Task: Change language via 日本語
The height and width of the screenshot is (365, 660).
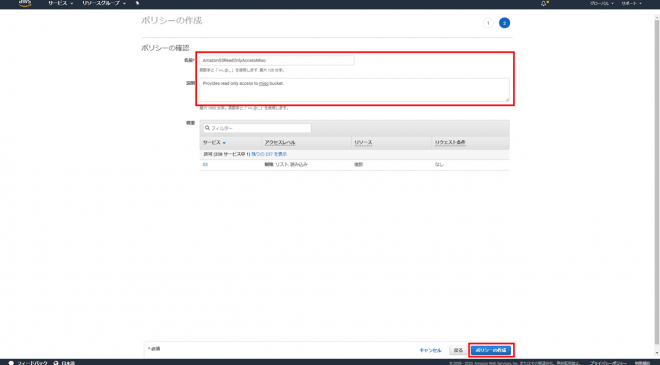Action: click(68, 362)
